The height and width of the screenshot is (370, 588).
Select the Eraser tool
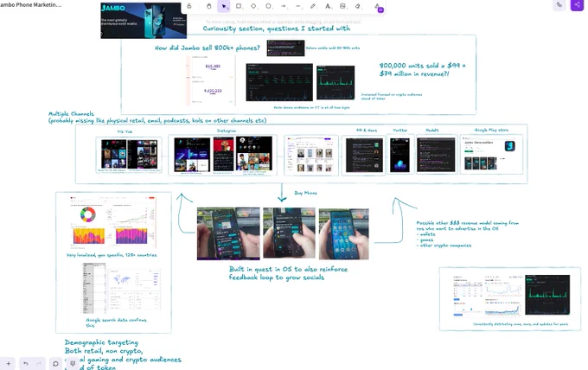coord(357,6)
